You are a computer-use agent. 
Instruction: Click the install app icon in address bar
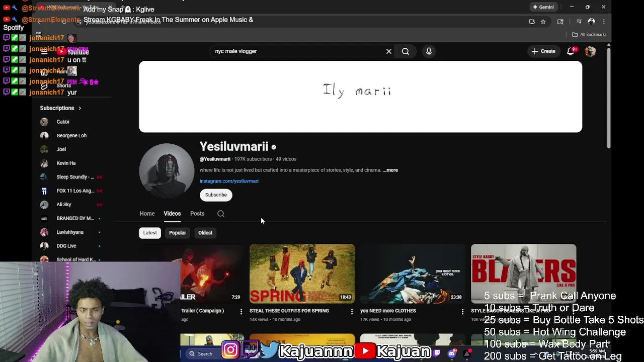coord(532,22)
